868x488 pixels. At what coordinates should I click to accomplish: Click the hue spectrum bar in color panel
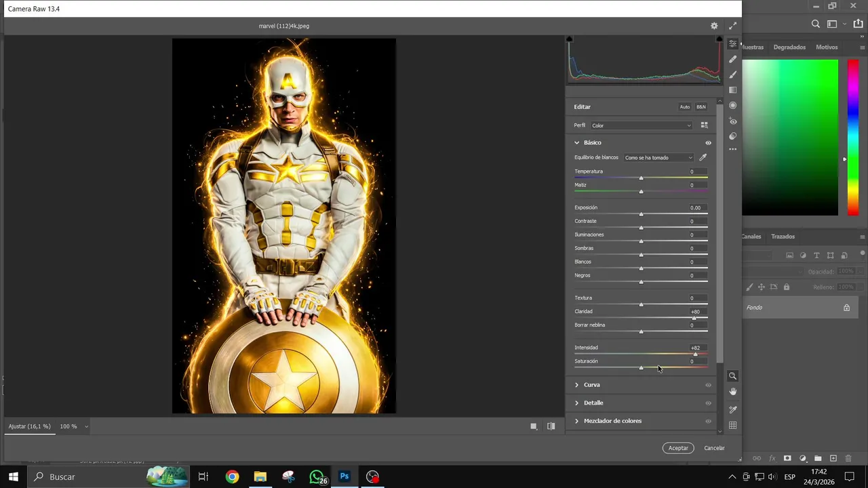853,138
